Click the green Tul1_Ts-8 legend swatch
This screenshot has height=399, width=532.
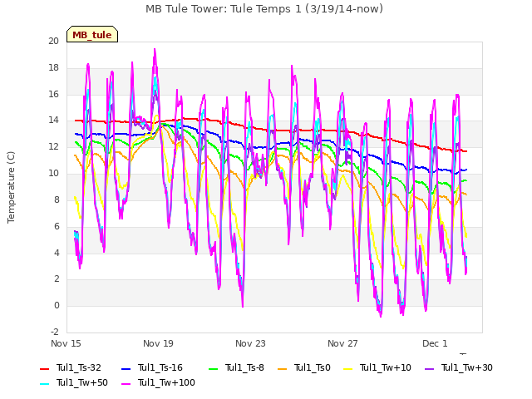pyautogui.click(x=213, y=369)
